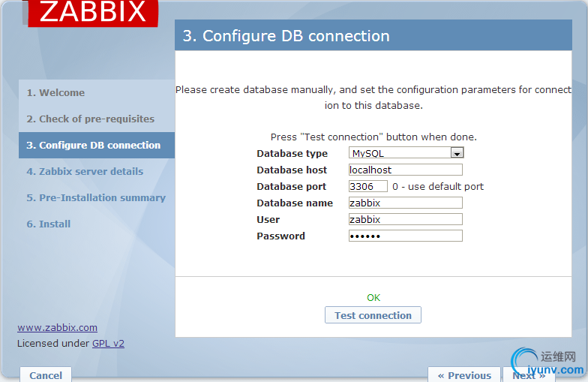The height and width of the screenshot is (382, 588).
Task: Click the 'Database name' label
Action: click(295, 203)
